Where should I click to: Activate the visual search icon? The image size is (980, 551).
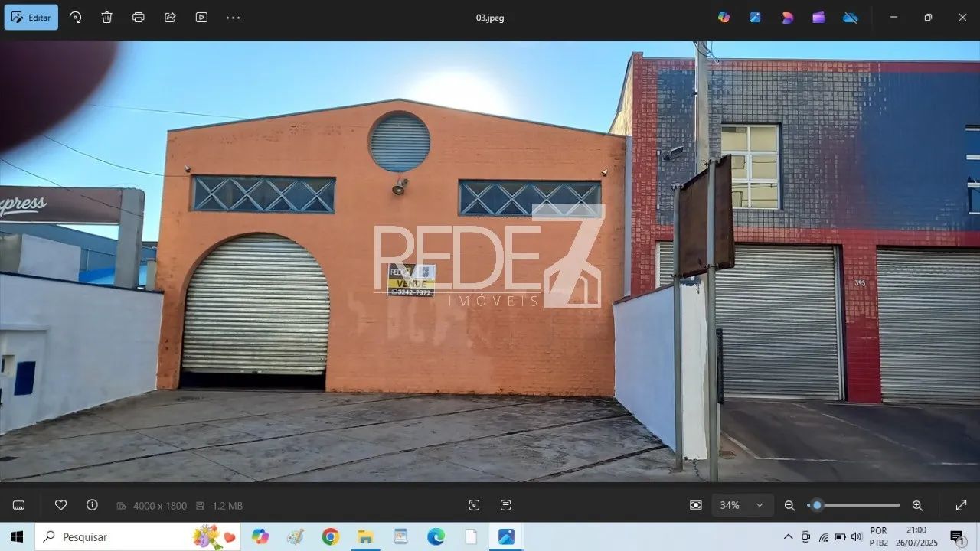coord(474,505)
